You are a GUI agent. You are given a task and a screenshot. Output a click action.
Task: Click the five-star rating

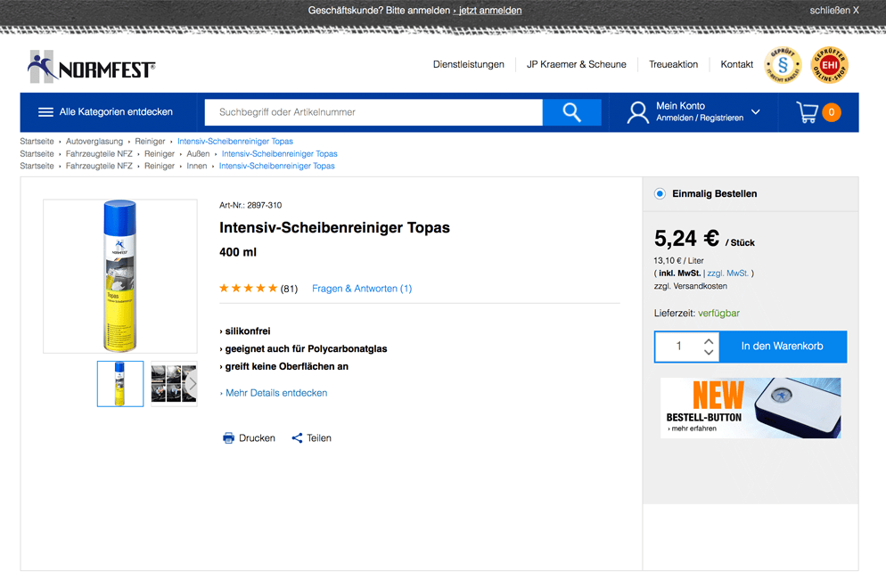[x=248, y=288]
